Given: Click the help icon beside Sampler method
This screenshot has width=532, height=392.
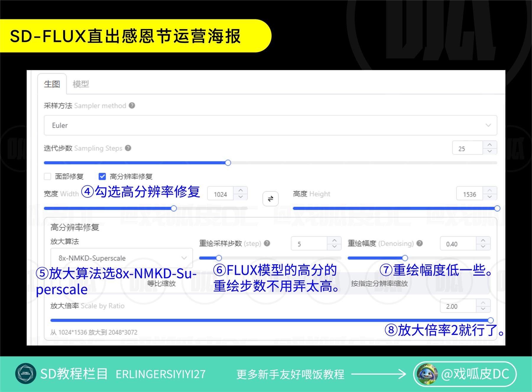Looking at the screenshot, I should tap(132, 105).
